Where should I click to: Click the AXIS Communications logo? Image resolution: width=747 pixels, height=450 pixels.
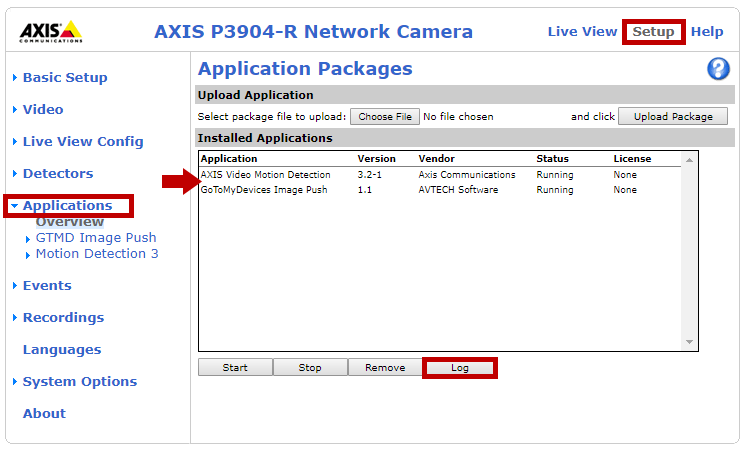click(x=50, y=32)
